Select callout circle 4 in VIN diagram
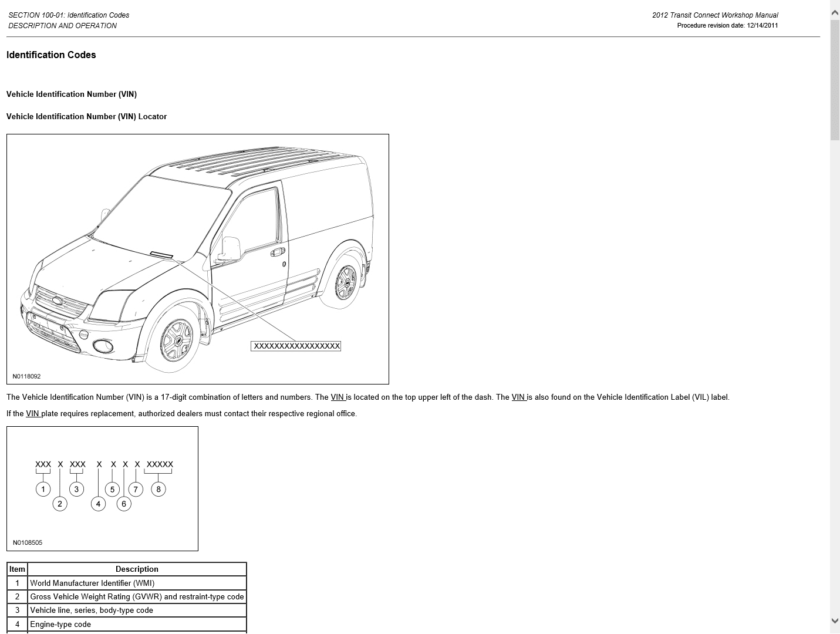The height and width of the screenshot is (634, 840). [x=98, y=504]
